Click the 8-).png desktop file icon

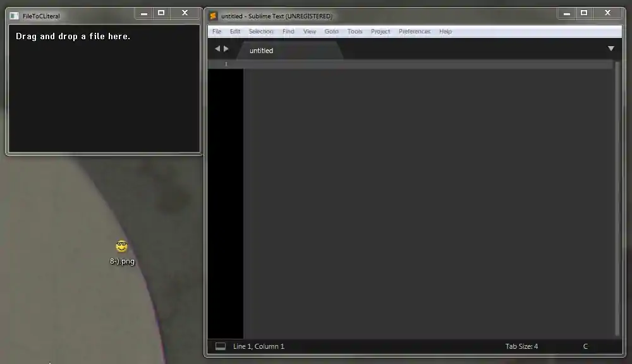click(121, 247)
